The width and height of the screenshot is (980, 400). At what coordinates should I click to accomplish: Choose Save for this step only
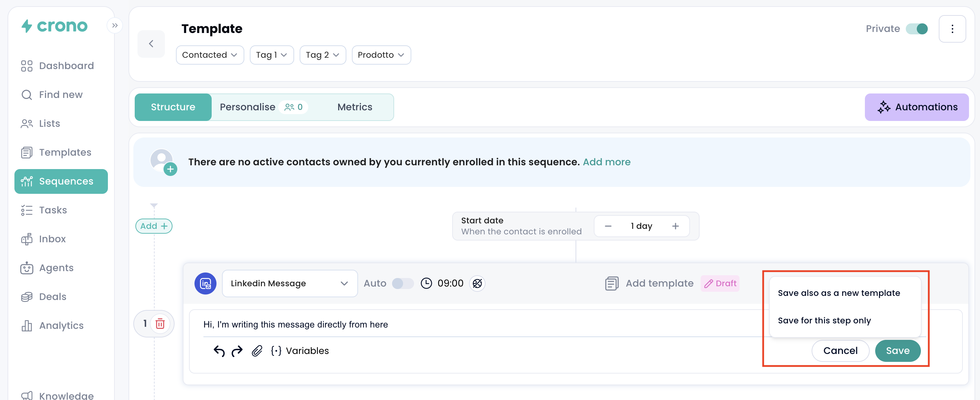[824, 321]
